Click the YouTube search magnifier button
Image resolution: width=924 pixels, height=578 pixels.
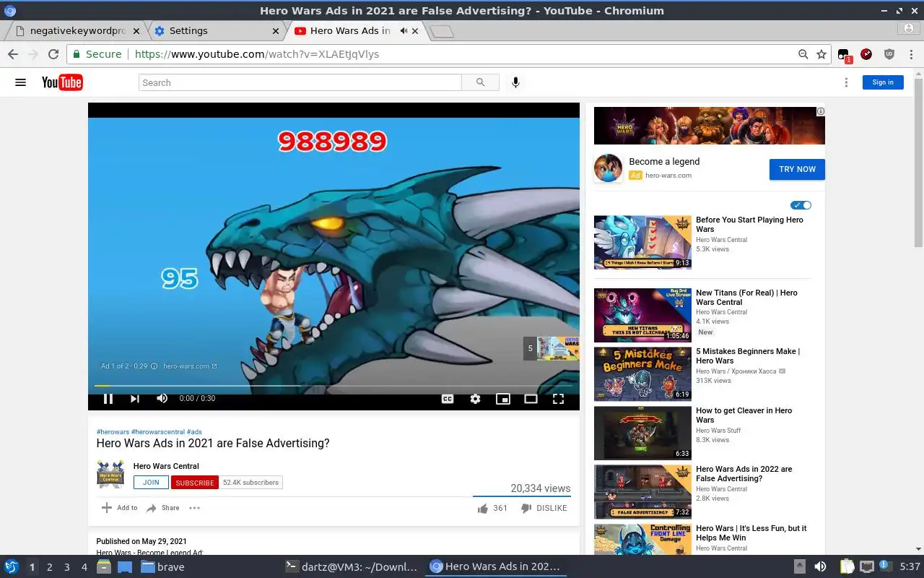[x=481, y=82]
